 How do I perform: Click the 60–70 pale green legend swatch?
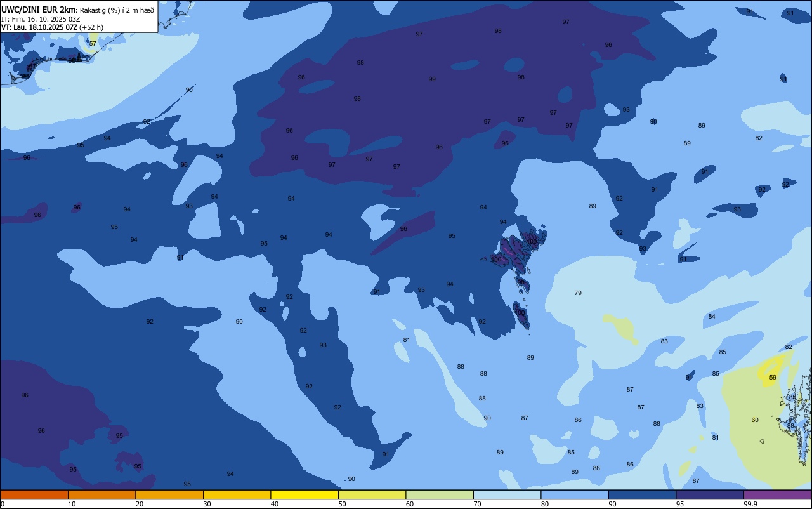tap(440, 494)
